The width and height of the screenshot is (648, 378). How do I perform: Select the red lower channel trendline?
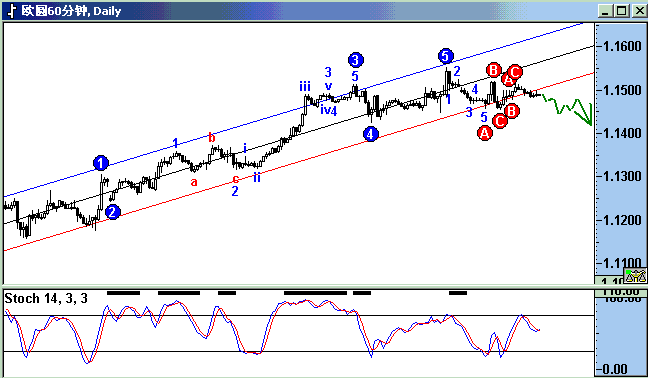(299, 162)
